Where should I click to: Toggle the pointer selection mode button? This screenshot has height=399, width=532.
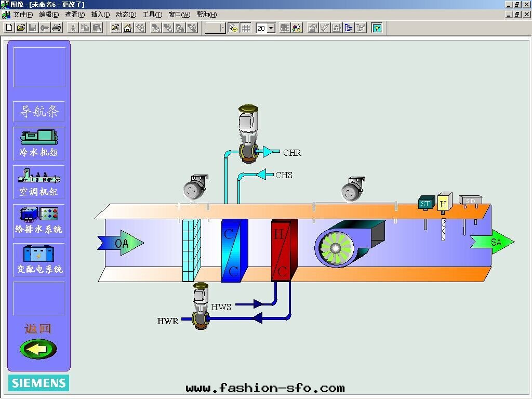point(233,28)
